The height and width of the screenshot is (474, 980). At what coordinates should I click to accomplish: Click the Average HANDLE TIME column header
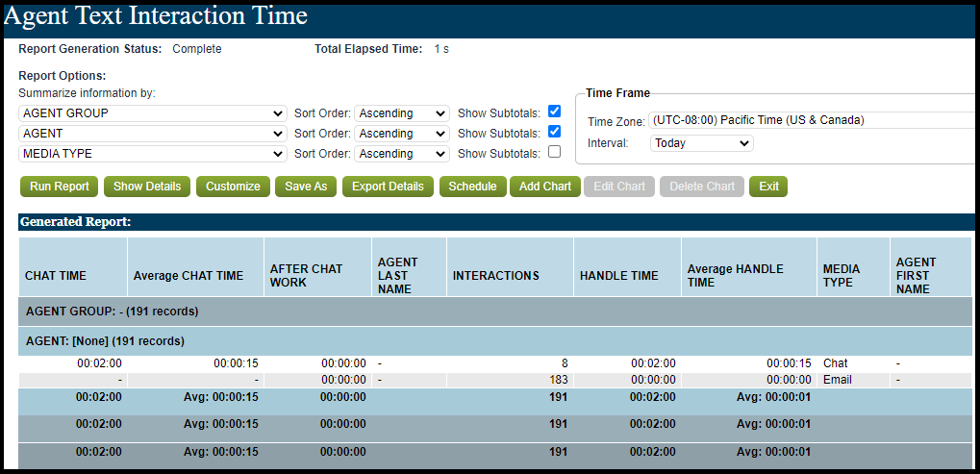pos(749,266)
